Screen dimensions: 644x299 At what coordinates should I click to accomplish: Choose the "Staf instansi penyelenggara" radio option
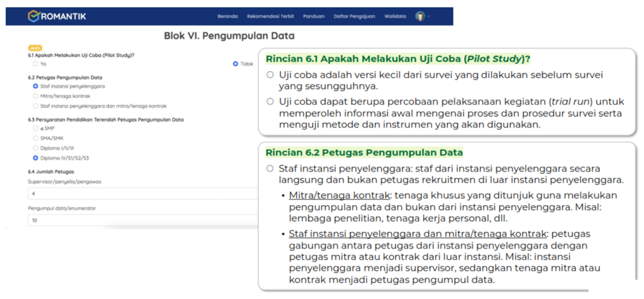pyautogui.click(x=36, y=86)
